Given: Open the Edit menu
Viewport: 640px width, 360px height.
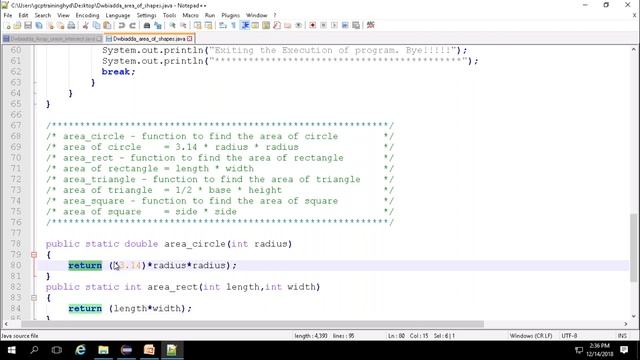Looking at the screenshot, I should coord(23,15).
